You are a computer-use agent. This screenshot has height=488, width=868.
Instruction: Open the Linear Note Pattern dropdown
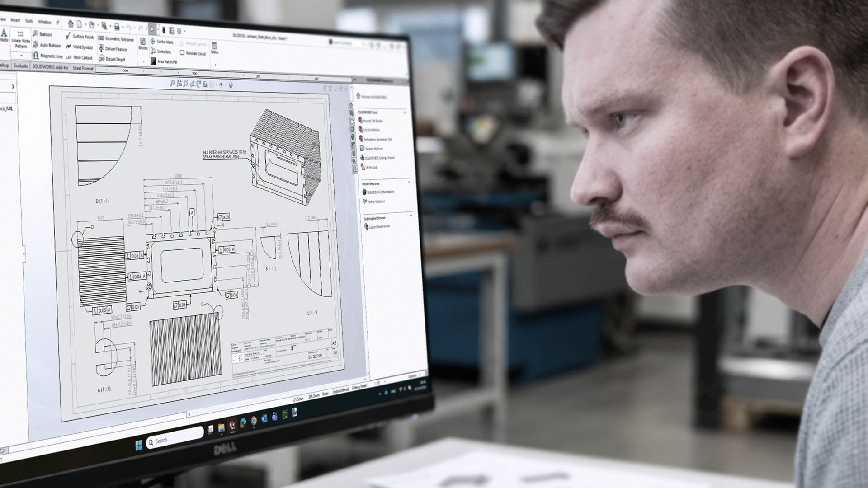(21, 56)
